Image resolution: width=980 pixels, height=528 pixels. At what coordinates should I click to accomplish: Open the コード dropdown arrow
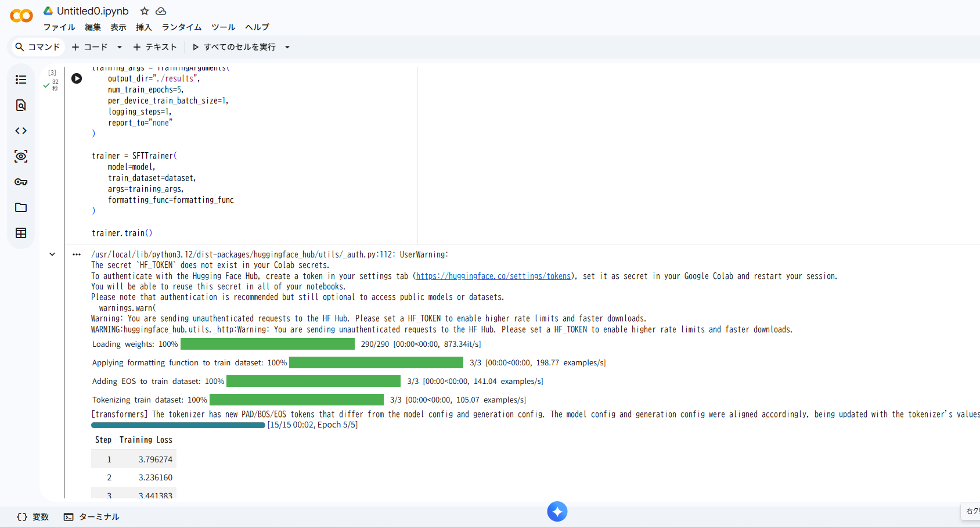[120, 47]
